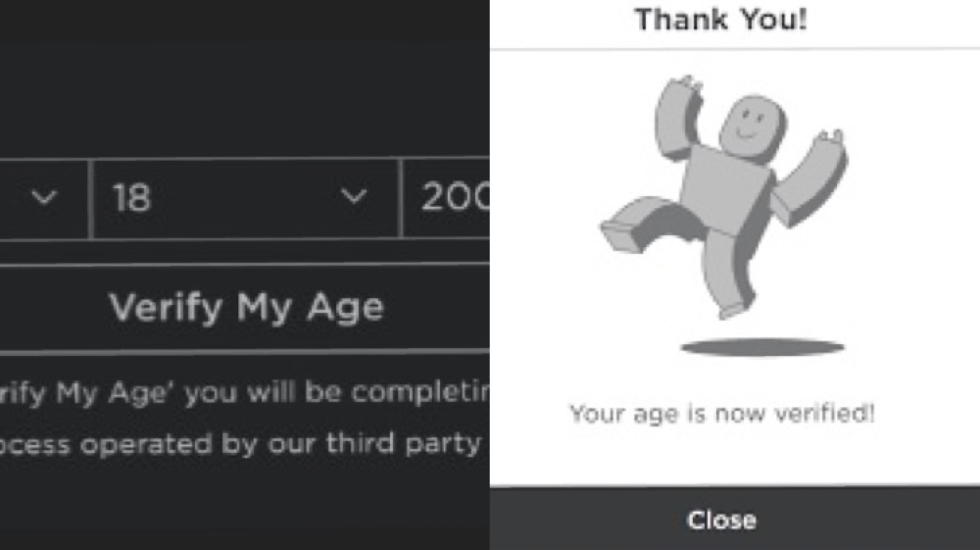This screenshot has height=550, width=980.
Task: Click the avatar's square torso
Action: tap(727, 189)
